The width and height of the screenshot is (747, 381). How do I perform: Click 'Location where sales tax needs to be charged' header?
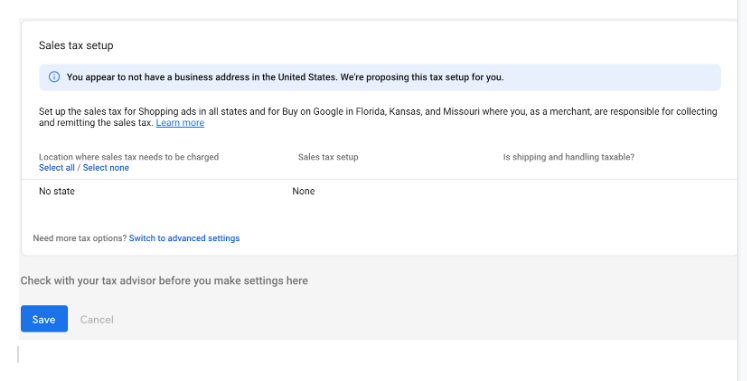(129, 157)
